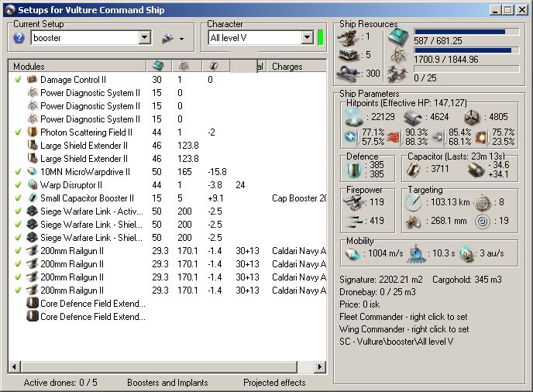The width and height of the screenshot is (533, 392).
Task: Open the ship setup actions icon
Action: point(167,38)
